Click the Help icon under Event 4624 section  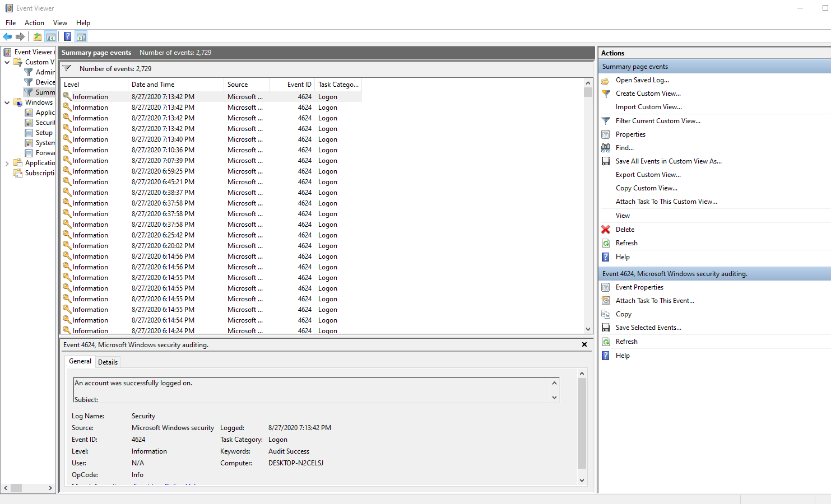tap(606, 356)
